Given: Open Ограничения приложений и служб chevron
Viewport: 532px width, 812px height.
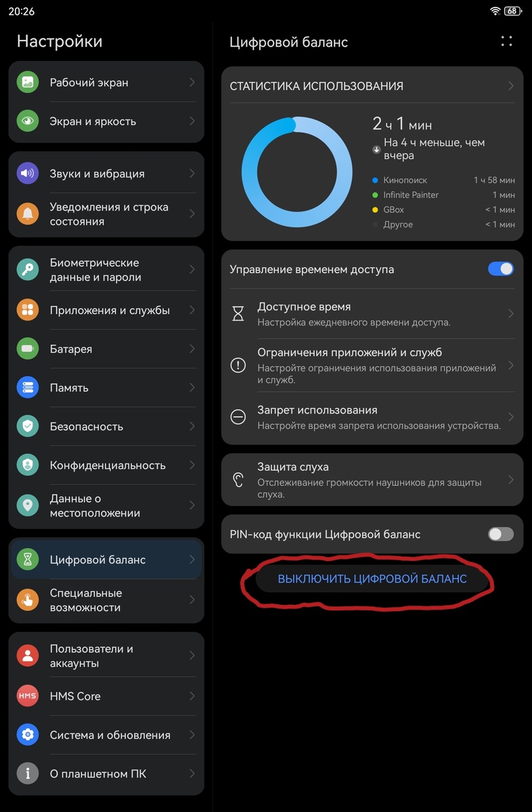Looking at the screenshot, I should (x=511, y=365).
